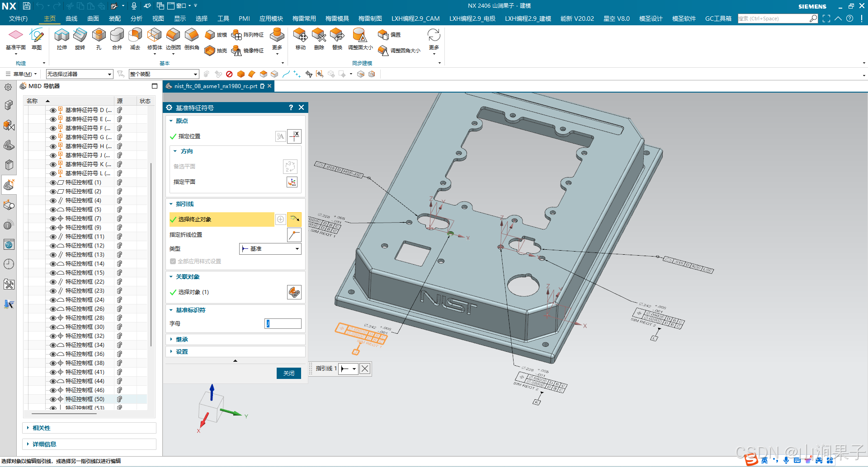Click the 删除 delete face tool
Viewport: 868px width, 467px height.
(x=319, y=39)
